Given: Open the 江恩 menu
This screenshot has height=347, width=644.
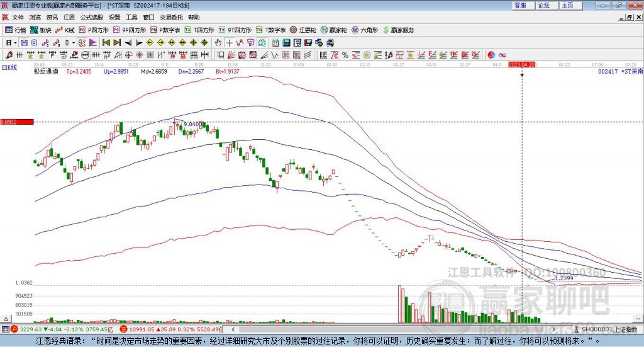Looking at the screenshot, I should pos(69,17).
